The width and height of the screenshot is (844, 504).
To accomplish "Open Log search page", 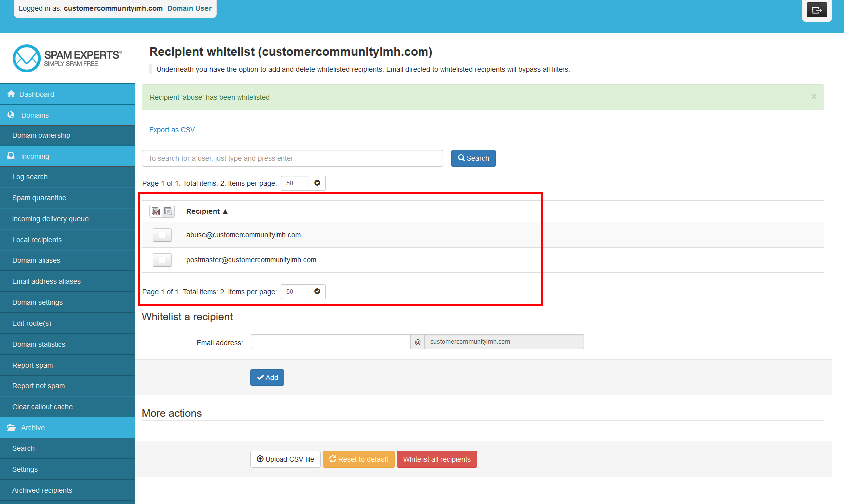I will coord(67,177).
